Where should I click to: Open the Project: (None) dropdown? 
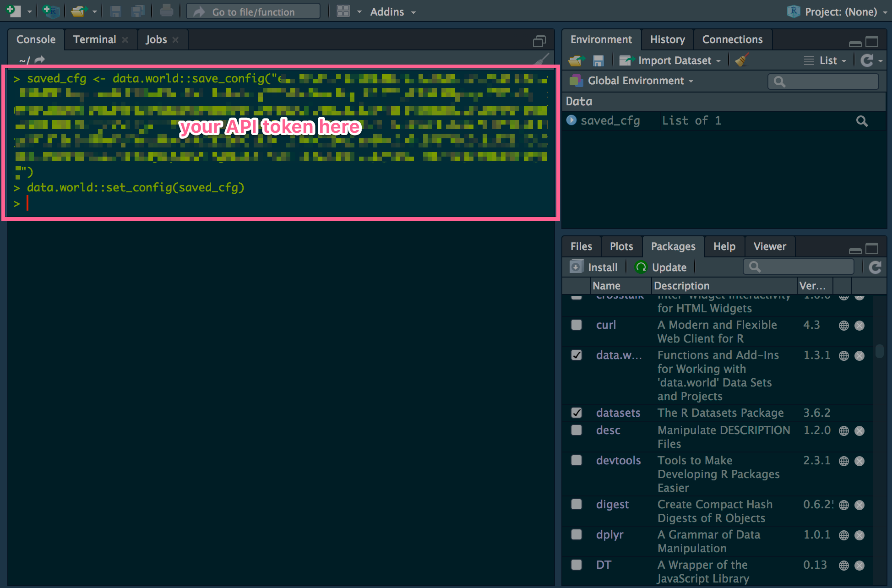(842, 11)
